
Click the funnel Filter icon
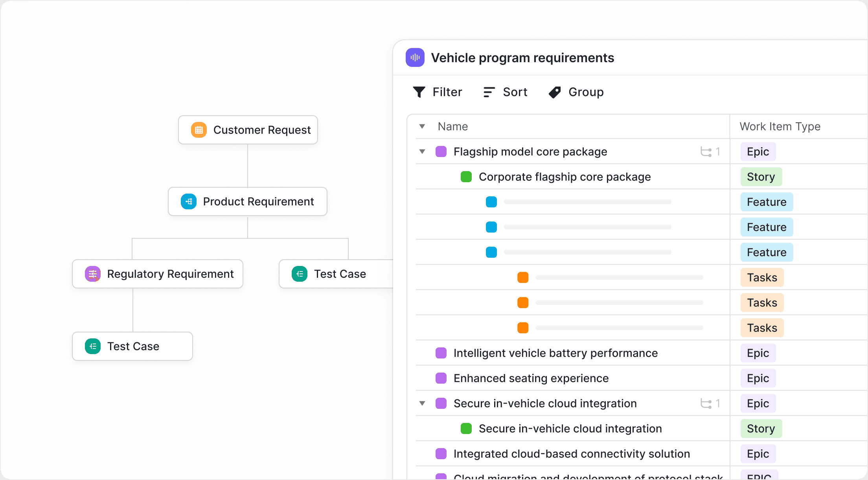coord(419,92)
